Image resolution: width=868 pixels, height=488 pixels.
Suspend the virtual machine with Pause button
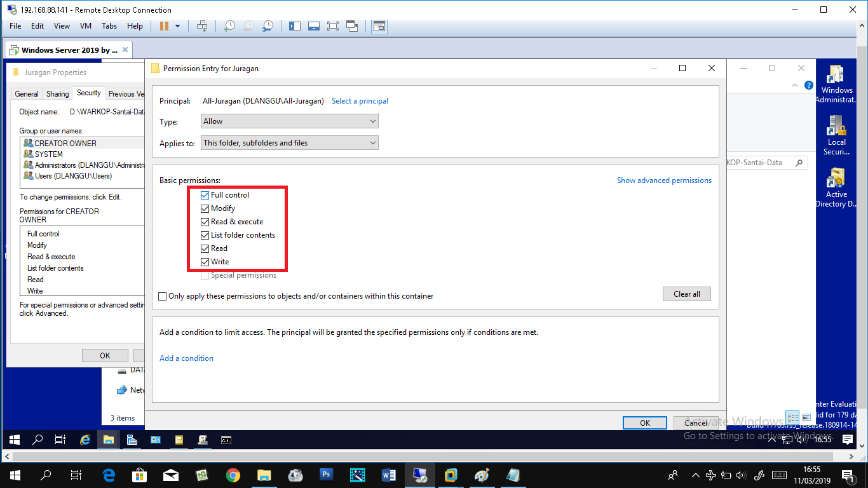coord(165,26)
